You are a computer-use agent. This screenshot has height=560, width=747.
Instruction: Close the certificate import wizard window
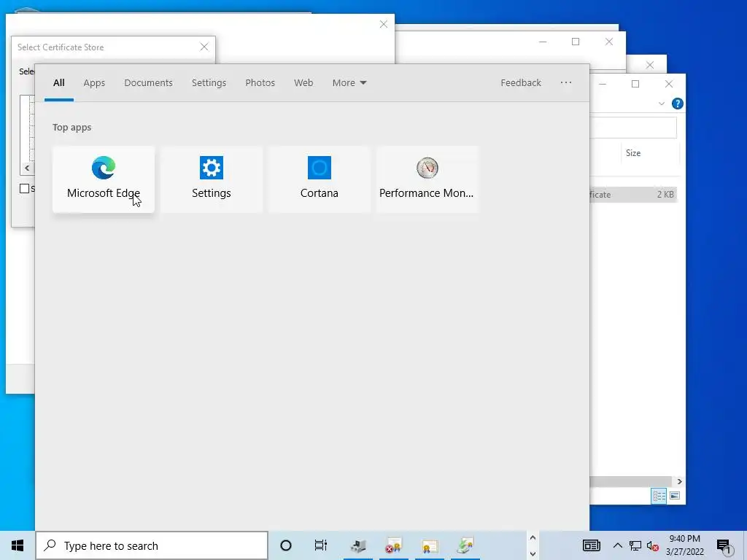(384, 24)
